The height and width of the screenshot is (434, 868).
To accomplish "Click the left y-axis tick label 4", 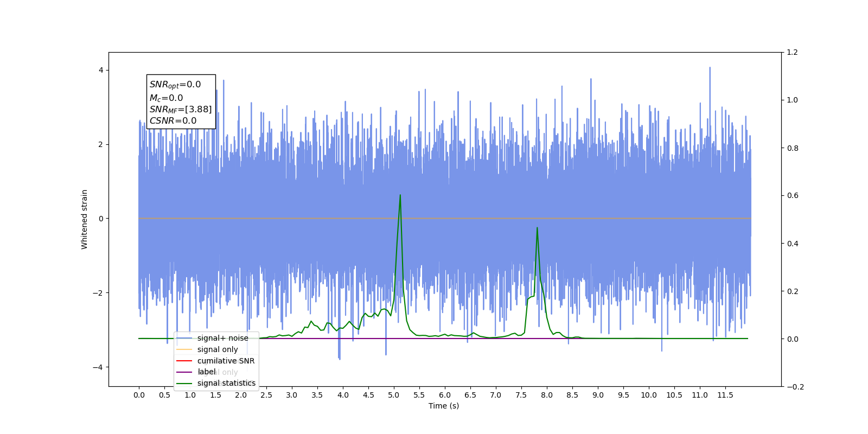I will click(x=101, y=70).
